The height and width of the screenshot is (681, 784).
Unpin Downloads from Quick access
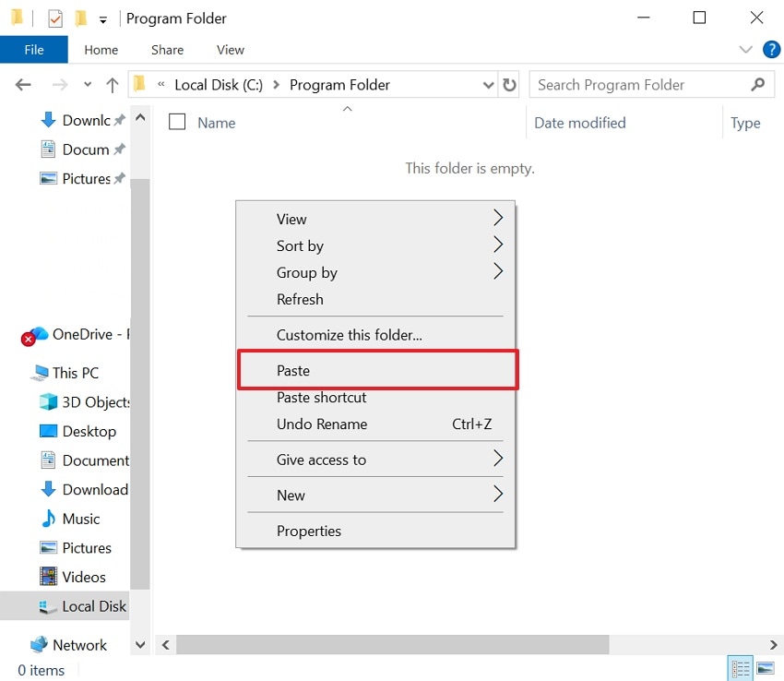coord(119,119)
